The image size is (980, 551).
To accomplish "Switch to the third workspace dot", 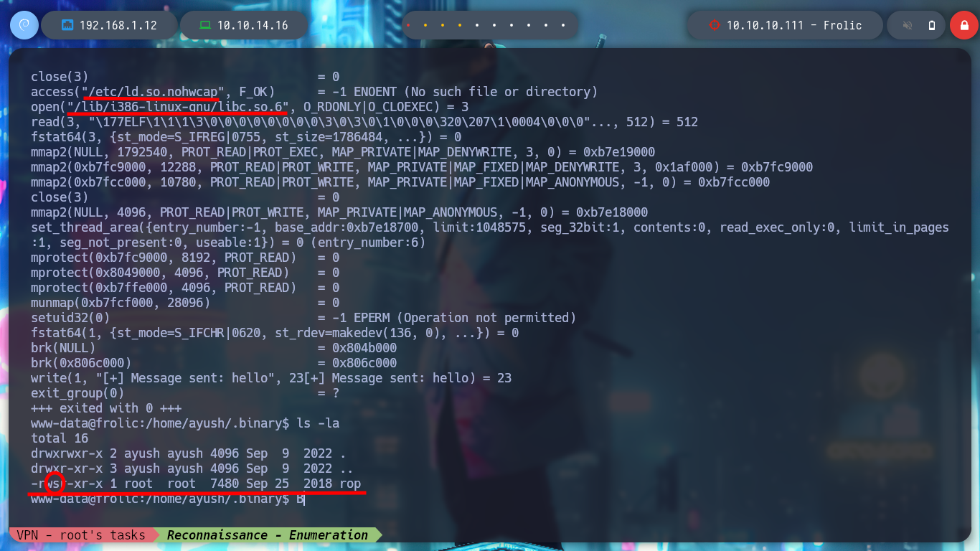I will coord(443,26).
